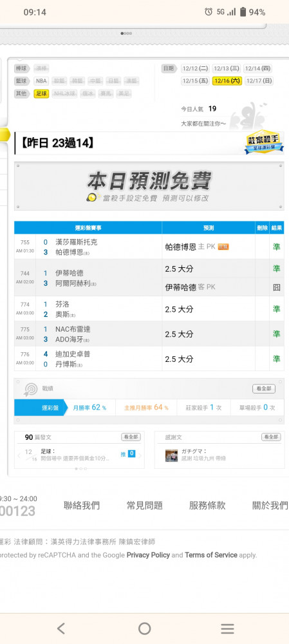Screen dimensions: 289x644
Task: Tap the battery icon showing 94%
Action: 243,12
